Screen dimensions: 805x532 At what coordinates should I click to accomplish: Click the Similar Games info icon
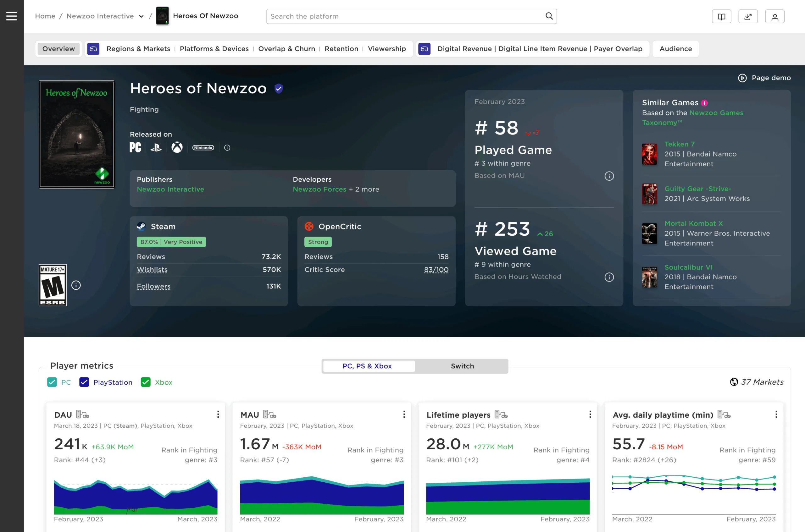(x=704, y=103)
